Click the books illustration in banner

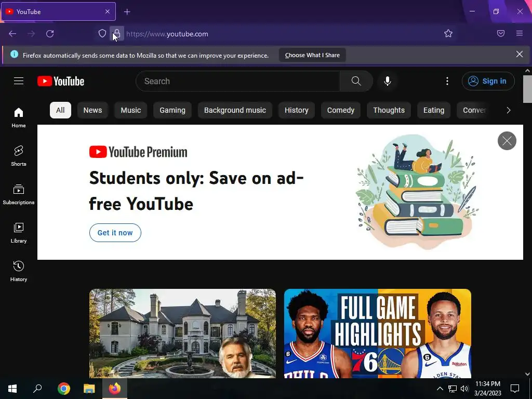pyautogui.click(x=417, y=192)
